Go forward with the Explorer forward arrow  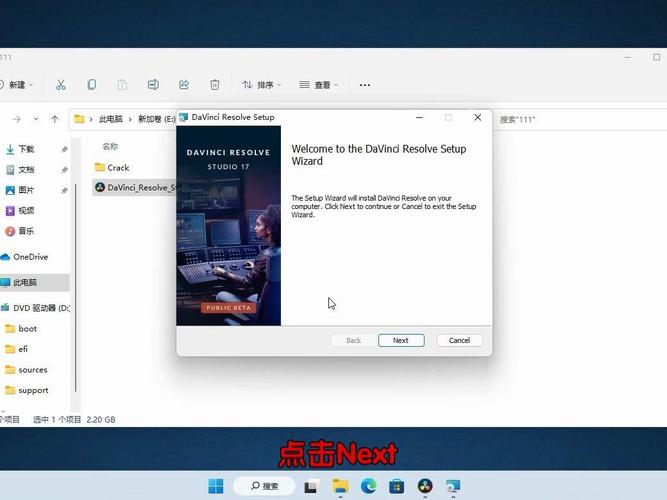pos(17,120)
